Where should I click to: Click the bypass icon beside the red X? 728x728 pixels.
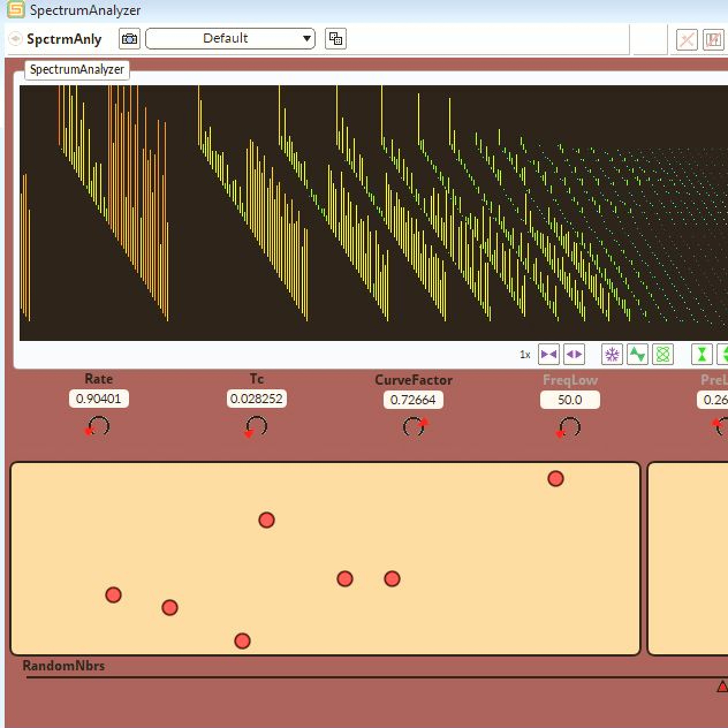[713, 40]
